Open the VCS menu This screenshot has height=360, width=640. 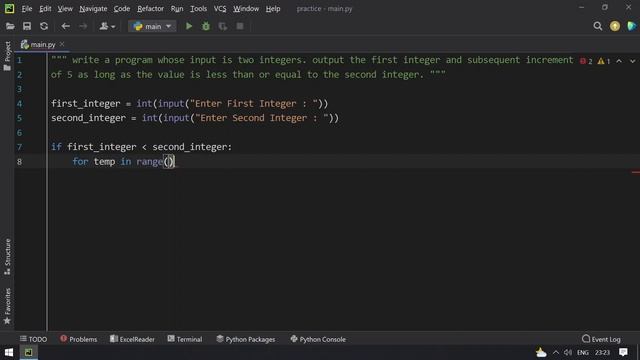(220, 9)
